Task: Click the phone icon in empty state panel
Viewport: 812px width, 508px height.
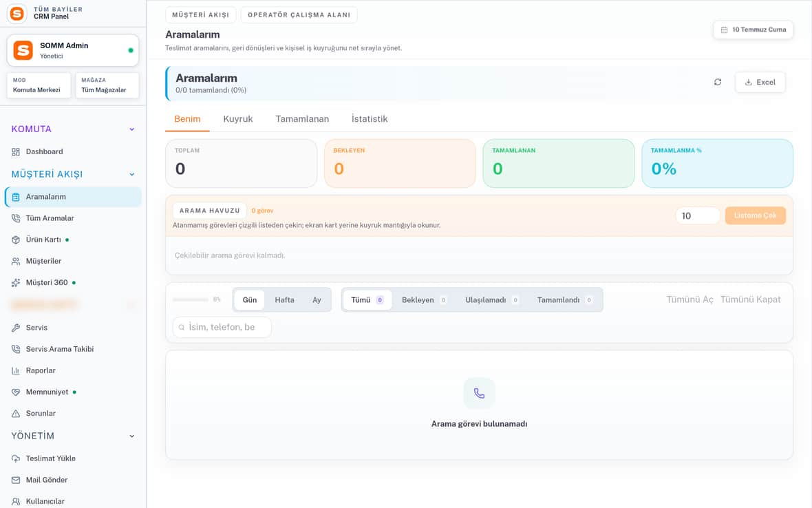Action: point(480,394)
